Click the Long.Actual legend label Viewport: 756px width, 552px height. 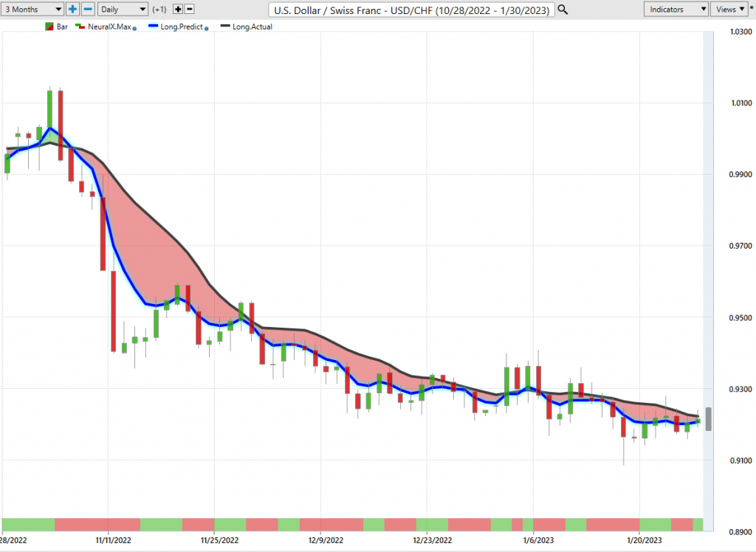(252, 27)
